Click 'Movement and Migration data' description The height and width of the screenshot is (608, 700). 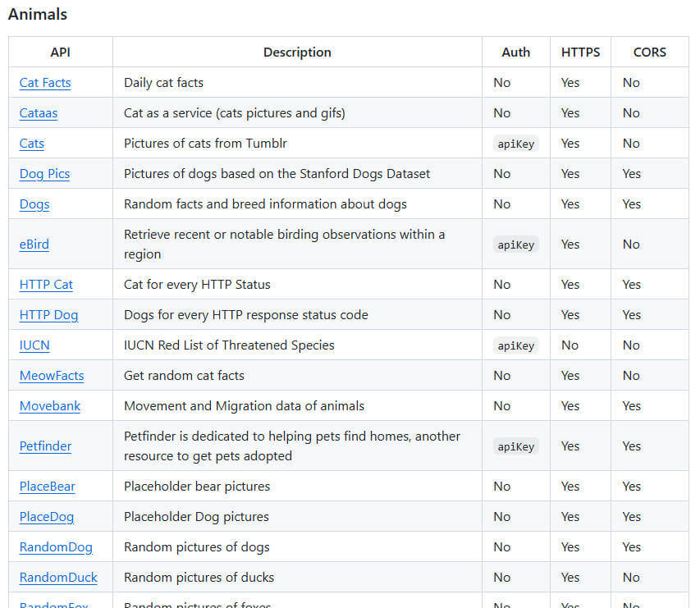[244, 406]
